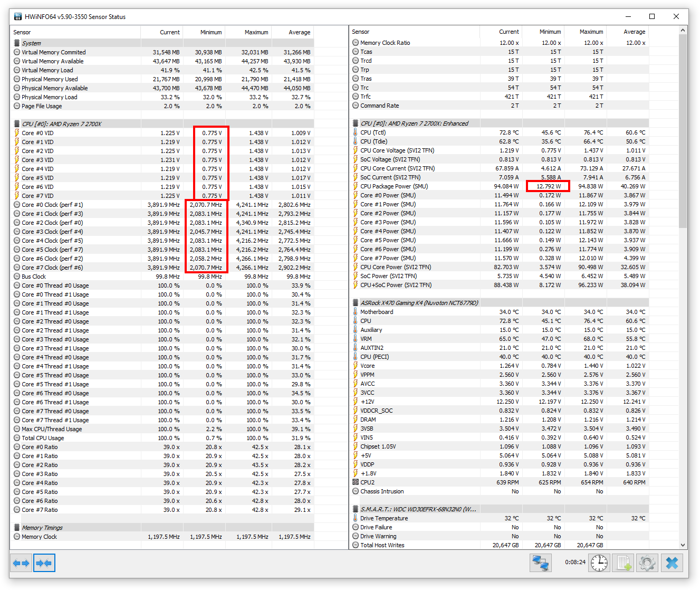Click the 12.792 W minimum package power value
The width and height of the screenshot is (700, 590).
(549, 186)
